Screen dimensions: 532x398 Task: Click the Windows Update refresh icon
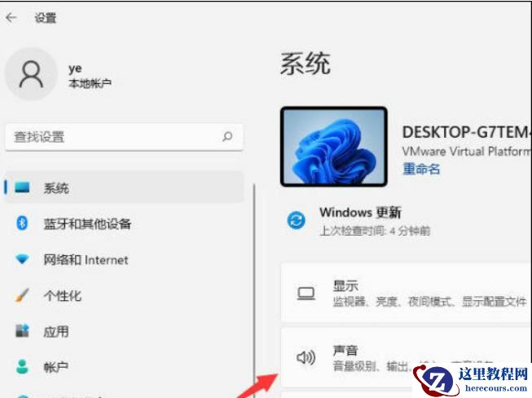297,220
